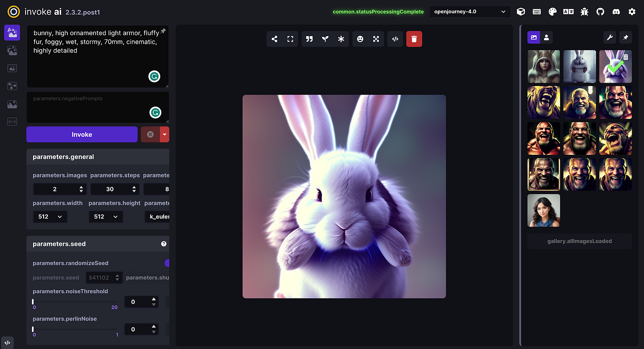Expand the cancel button dropdown arrow
The image size is (644, 349).
click(164, 134)
